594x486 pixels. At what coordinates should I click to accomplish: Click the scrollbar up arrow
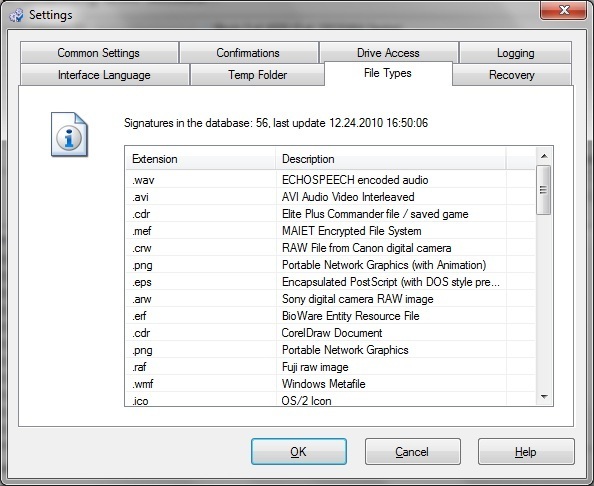(x=544, y=156)
